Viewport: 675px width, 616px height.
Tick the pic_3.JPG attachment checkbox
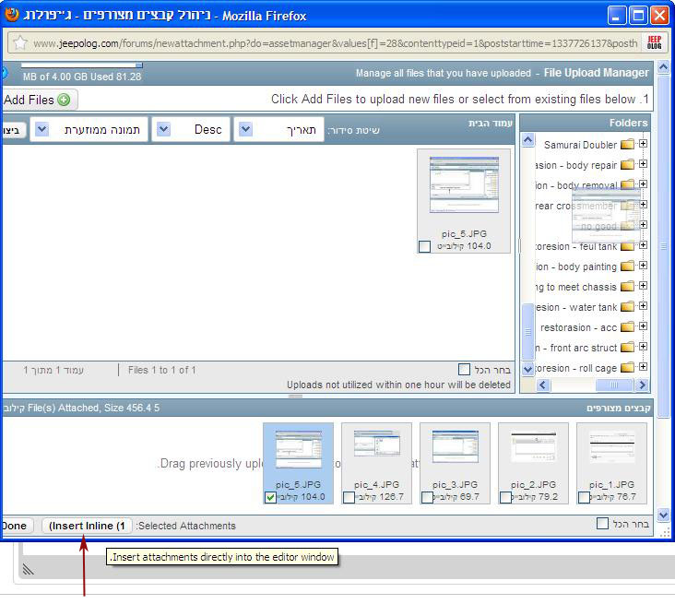pyautogui.click(x=427, y=497)
